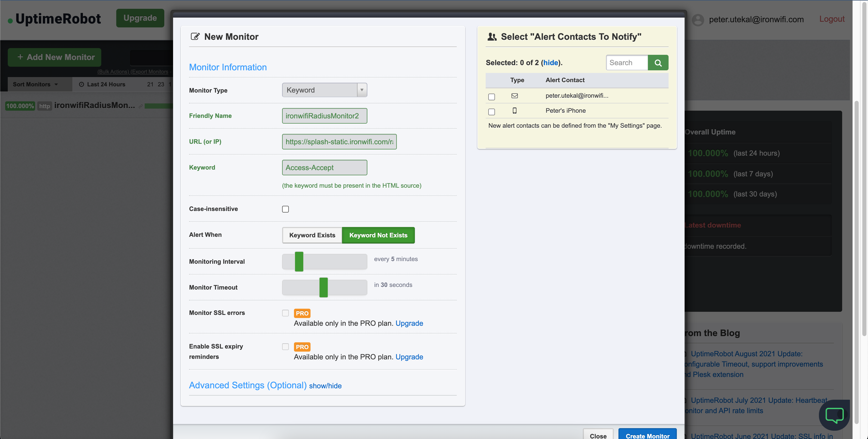Enable the Case-insensitive checkbox
The image size is (868, 439).
[x=285, y=209]
